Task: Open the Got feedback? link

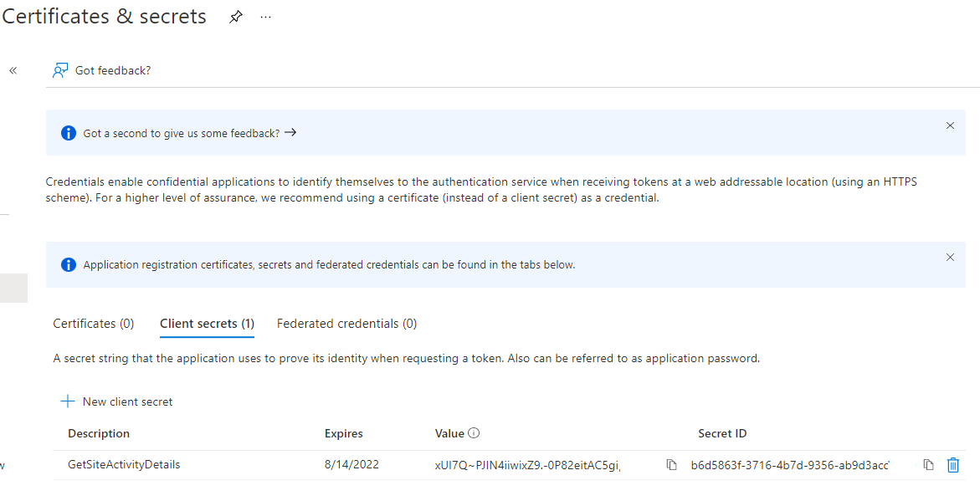Action: (113, 70)
